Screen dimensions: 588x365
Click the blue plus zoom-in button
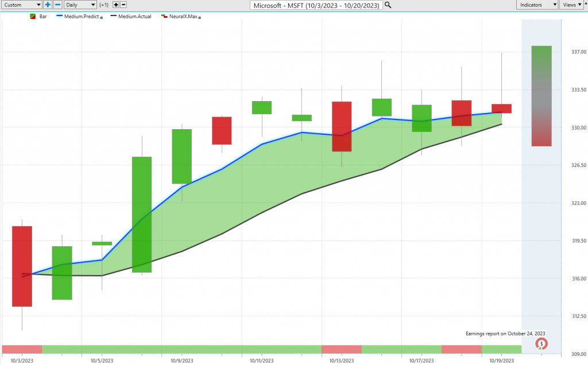(x=48, y=5)
